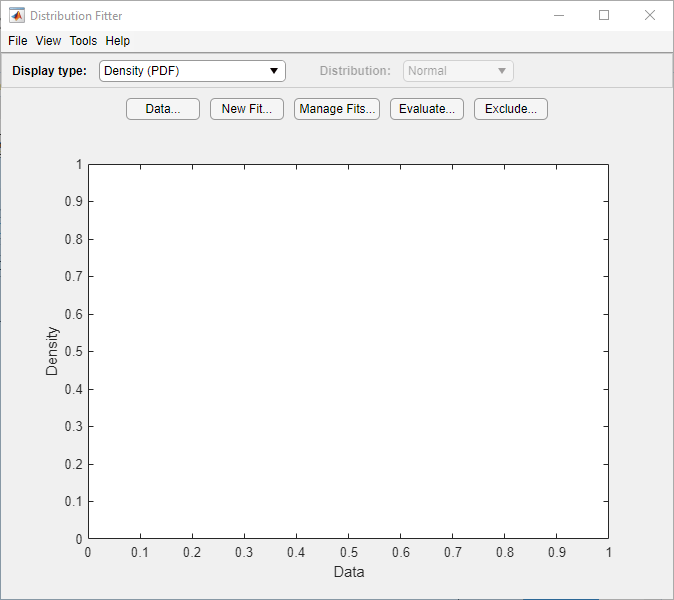Viewport: 674px width, 600px height.
Task: Click the disabled Distribution Normal dropdown
Action: [x=458, y=71]
